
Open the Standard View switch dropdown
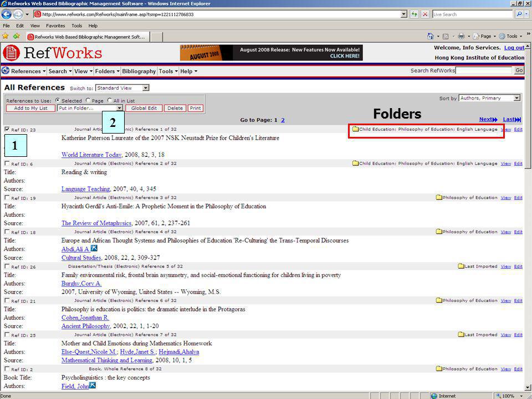(x=122, y=88)
